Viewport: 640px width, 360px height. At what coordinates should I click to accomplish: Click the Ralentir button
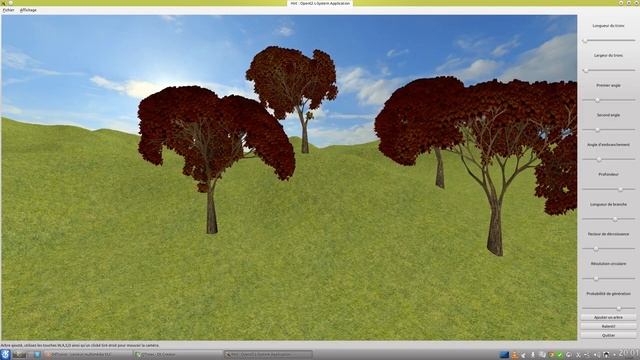click(608, 326)
